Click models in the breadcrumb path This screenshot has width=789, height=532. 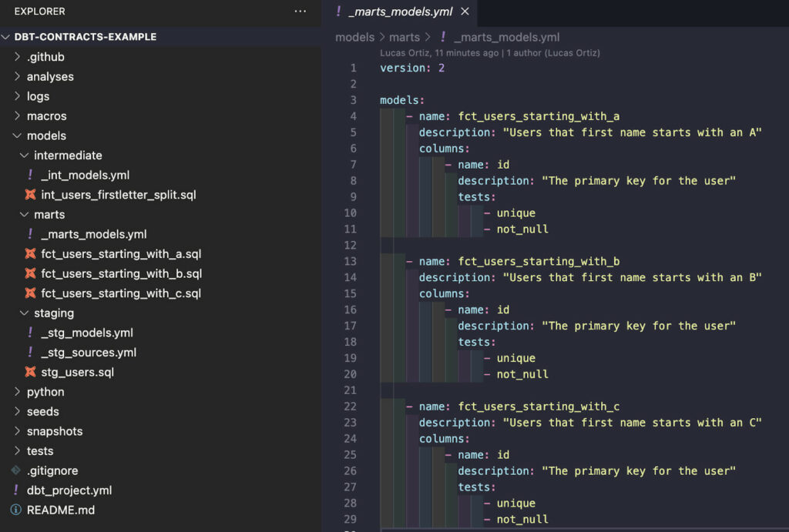[354, 37]
